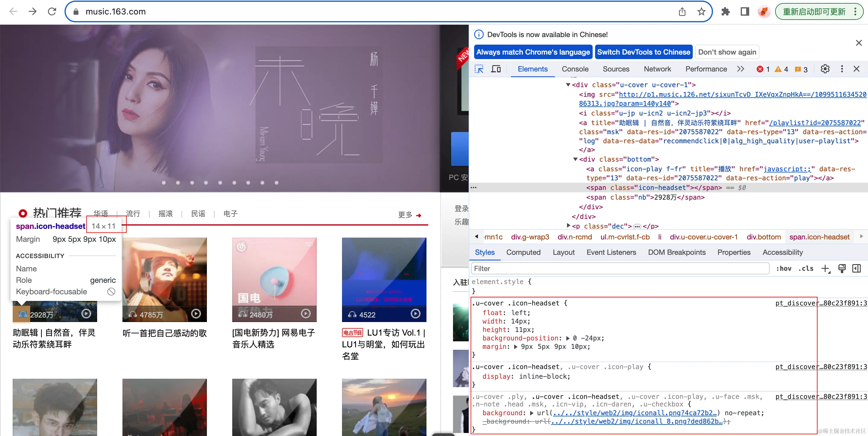Click the 重新启动即可更新 update button
This screenshot has height=436, width=868.
[819, 12]
